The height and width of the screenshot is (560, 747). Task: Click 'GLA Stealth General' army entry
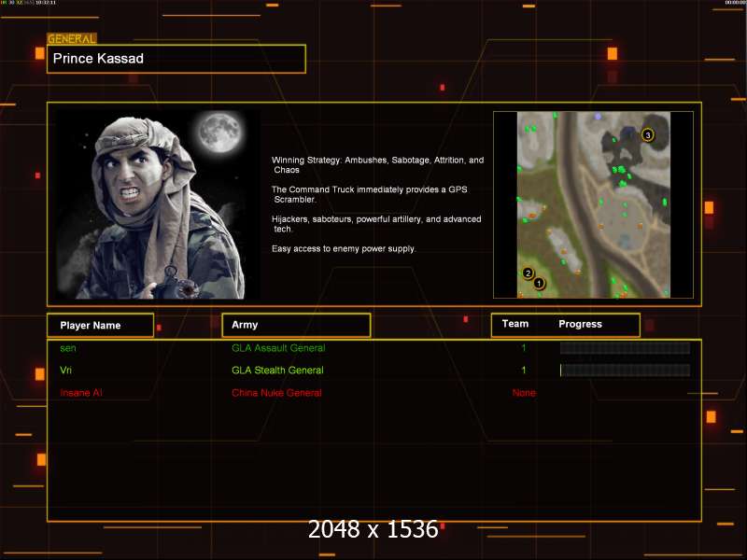pyautogui.click(x=277, y=370)
